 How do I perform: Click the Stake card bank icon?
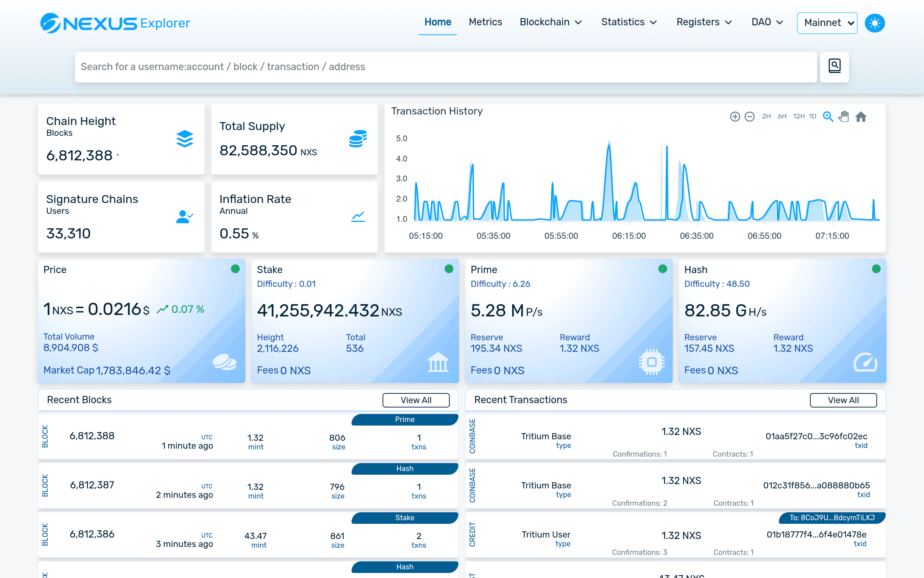click(438, 362)
